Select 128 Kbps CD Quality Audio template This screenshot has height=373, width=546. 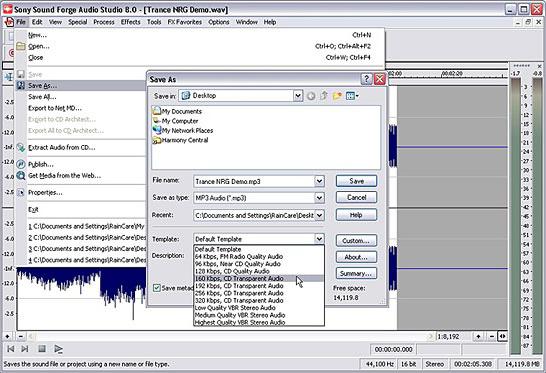tap(259, 271)
